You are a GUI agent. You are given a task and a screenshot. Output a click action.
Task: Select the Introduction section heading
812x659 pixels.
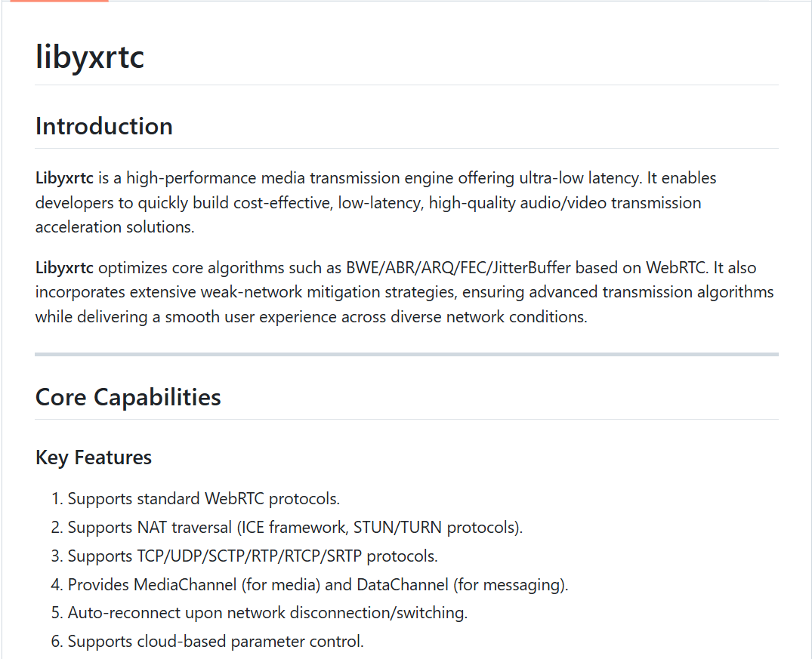(x=104, y=126)
